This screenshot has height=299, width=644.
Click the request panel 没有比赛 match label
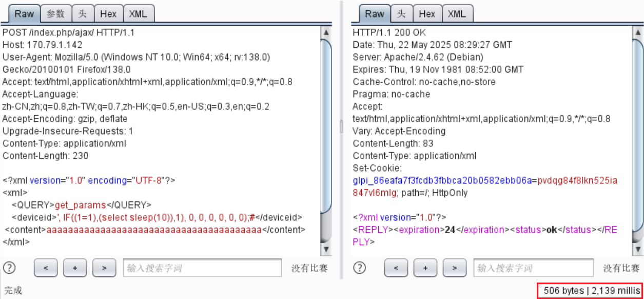tap(309, 268)
